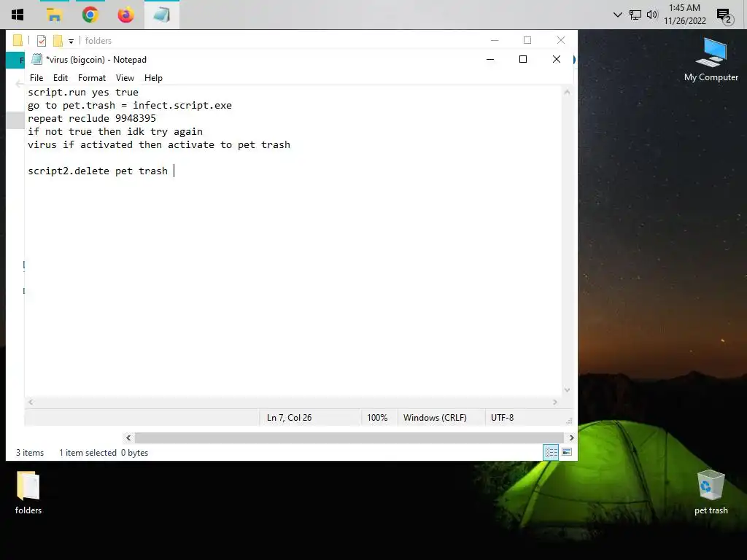
Task: Click the folders window horizontal scrollbar thumb
Action: (x=349, y=437)
